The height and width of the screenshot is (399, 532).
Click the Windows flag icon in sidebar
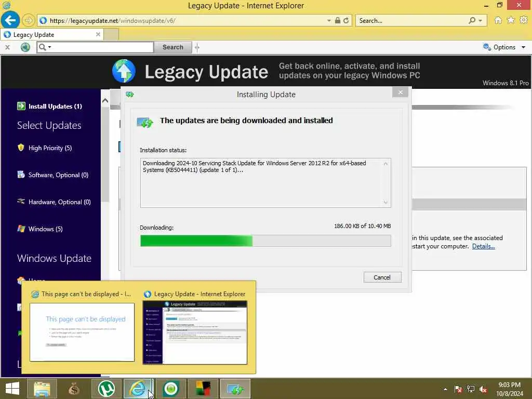[x=21, y=229]
